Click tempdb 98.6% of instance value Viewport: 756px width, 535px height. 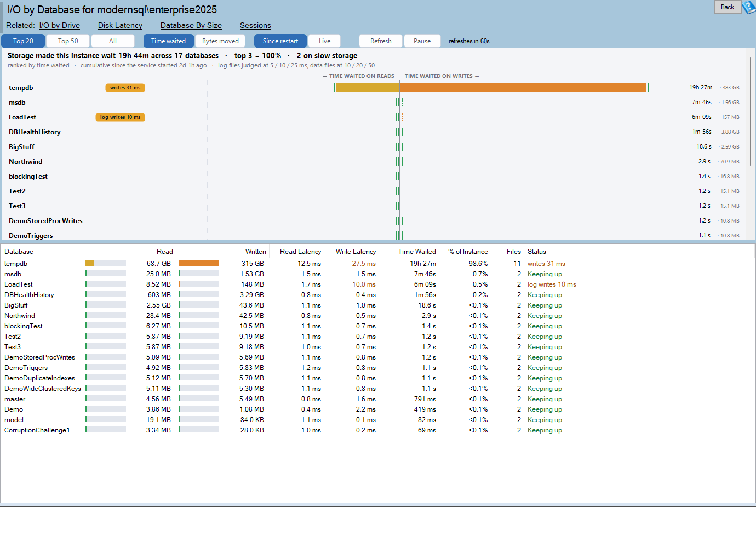[x=478, y=264]
